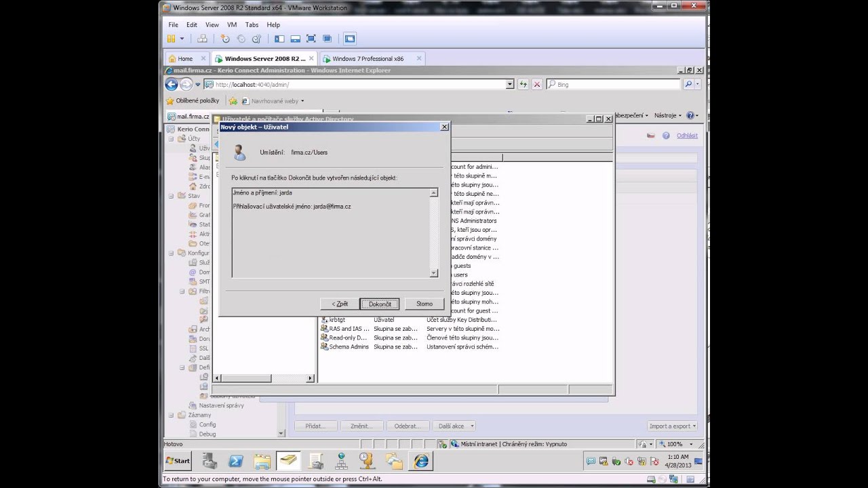Click the network tools taskbar icon
This screenshot has width=868, height=488.
[x=342, y=461]
